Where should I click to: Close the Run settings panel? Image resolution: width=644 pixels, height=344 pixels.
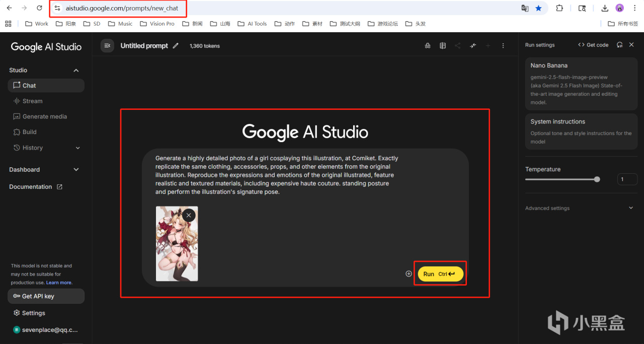point(632,45)
